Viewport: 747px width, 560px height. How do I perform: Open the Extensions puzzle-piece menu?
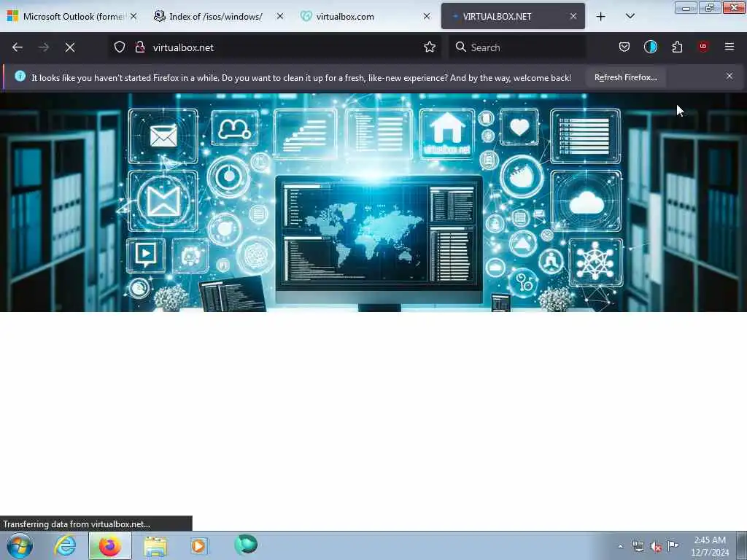pyautogui.click(x=677, y=47)
